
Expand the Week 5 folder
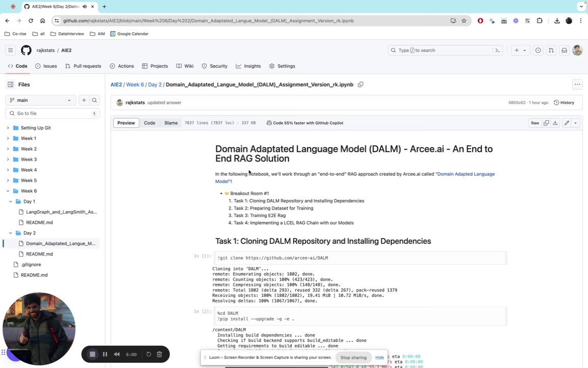pyautogui.click(x=8, y=180)
